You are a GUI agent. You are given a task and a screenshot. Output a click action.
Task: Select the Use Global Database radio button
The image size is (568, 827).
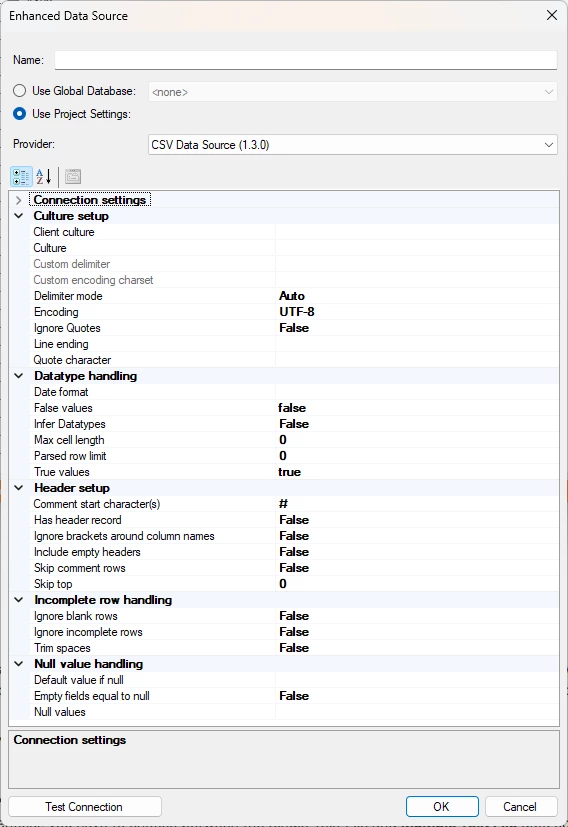[x=20, y=91]
